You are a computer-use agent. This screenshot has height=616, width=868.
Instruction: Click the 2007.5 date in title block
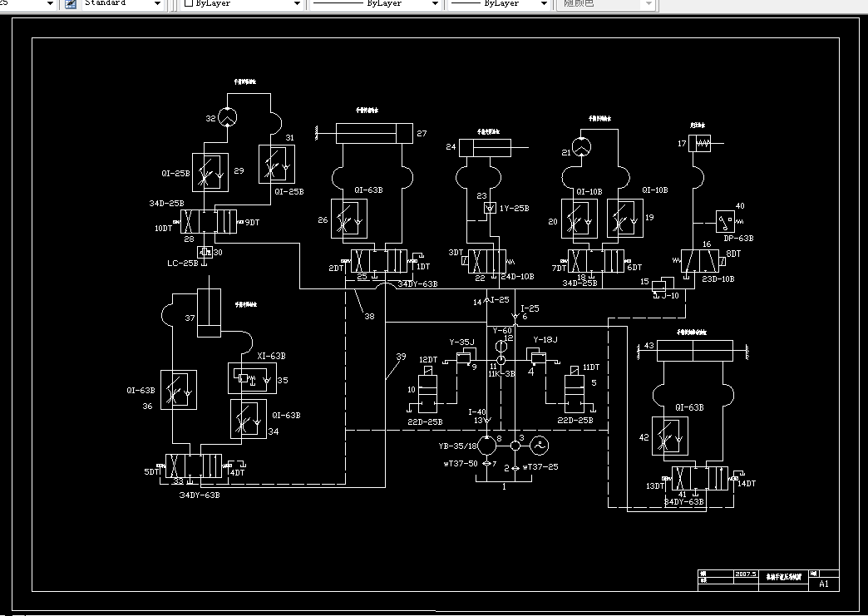coord(746,574)
